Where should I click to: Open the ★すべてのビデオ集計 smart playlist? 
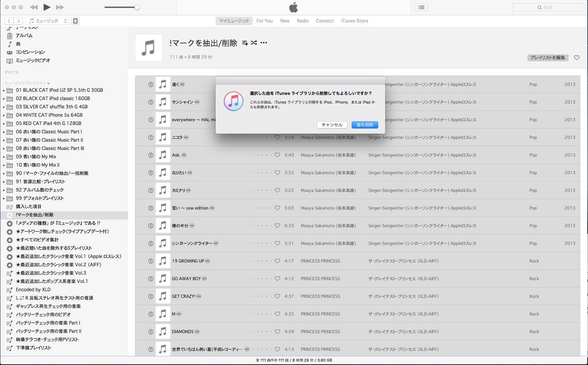(37, 240)
